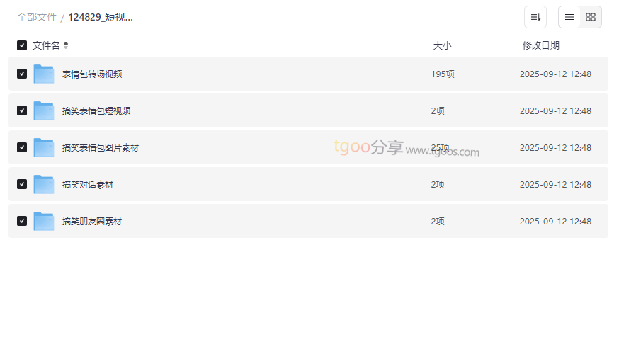Go to 全部文件 breadcrumb
619x364 pixels.
pos(37,17)
